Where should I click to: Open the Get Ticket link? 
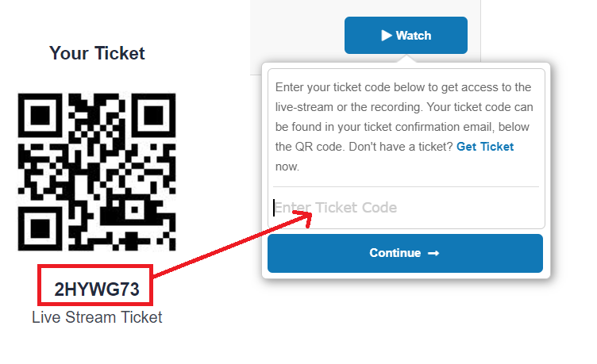[485, 147]
